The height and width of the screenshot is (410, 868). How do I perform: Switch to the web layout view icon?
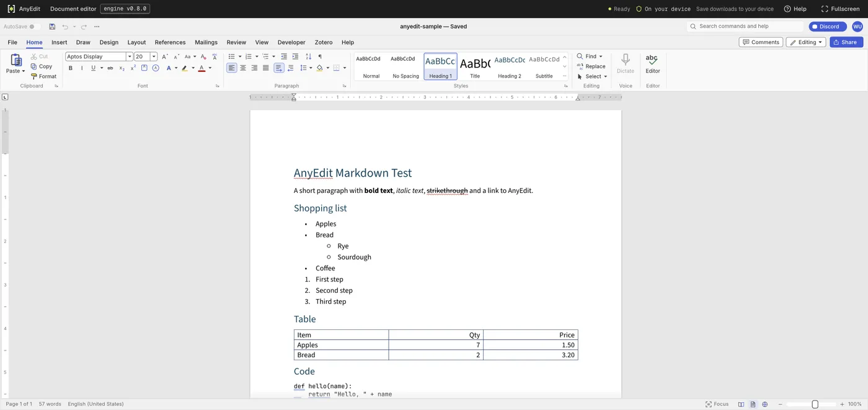tap(764, 404)
